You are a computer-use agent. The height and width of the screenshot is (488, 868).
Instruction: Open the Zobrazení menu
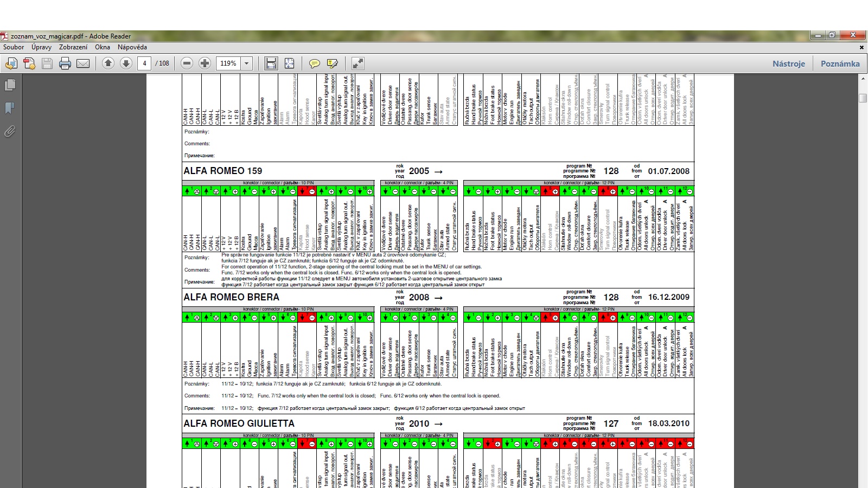point(73,47)
